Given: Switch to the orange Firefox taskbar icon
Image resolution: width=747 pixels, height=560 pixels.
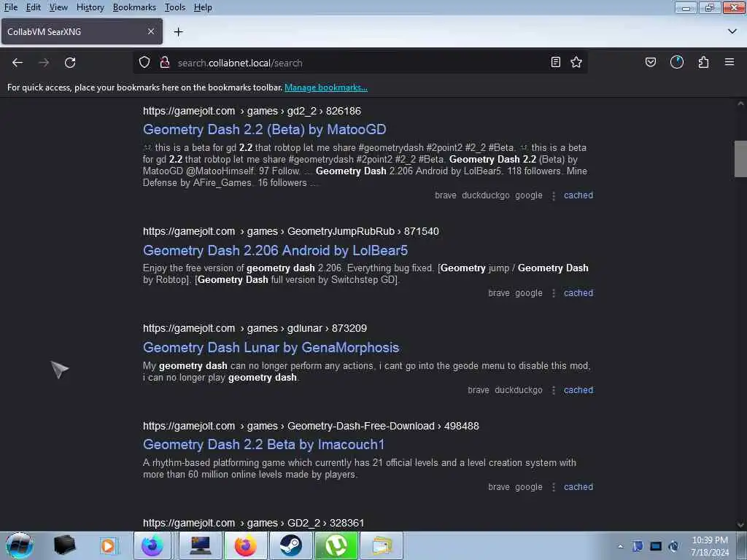Looking at the screenshot, I should (x=245, y=545).
